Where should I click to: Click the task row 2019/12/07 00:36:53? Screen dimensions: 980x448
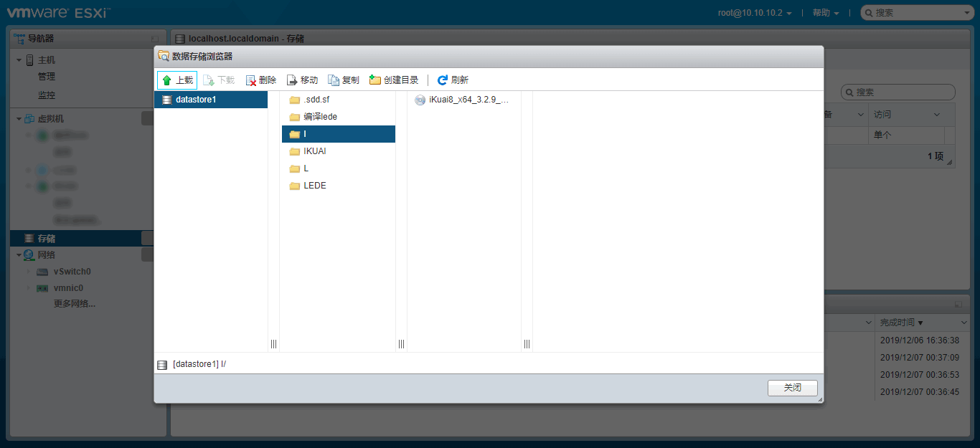tap(920, 375)
